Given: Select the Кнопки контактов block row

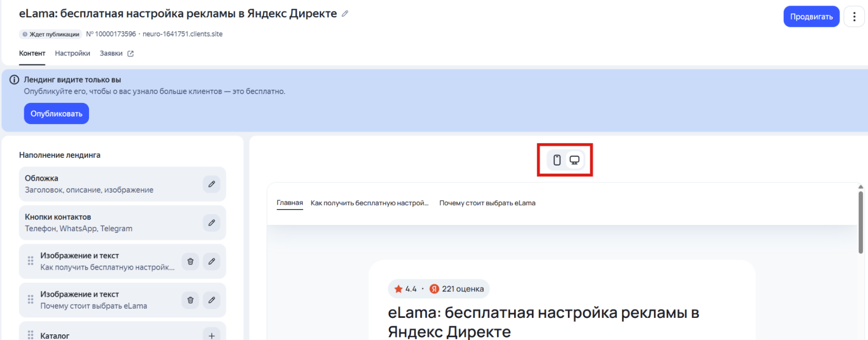Looking at the screenshot, I should click(122, 222).
